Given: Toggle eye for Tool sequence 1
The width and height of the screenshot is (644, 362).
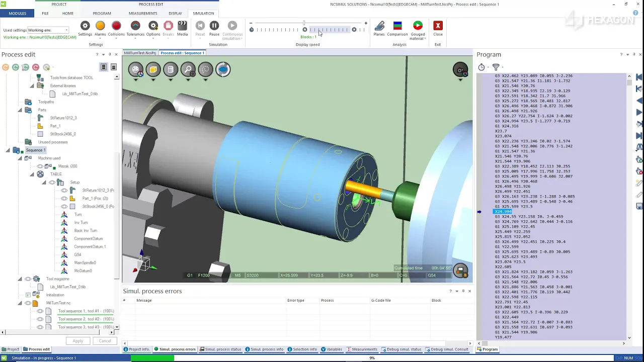Looking at the screenshot, I should pos(40,311).
